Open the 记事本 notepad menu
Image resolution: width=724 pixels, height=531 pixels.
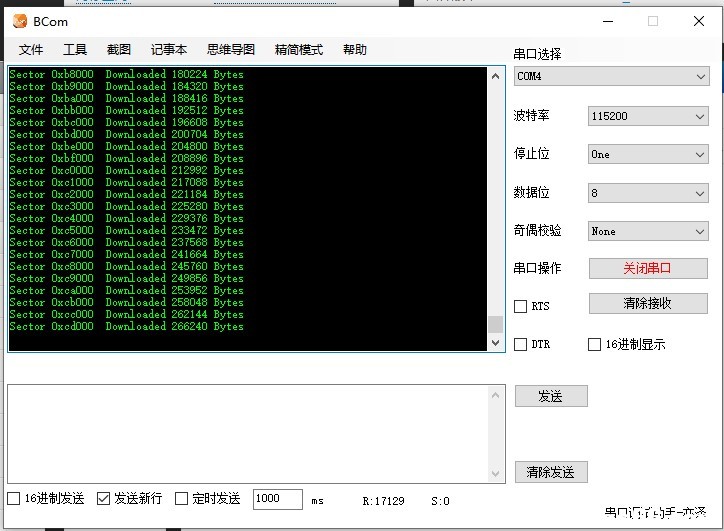click(168, 50)
